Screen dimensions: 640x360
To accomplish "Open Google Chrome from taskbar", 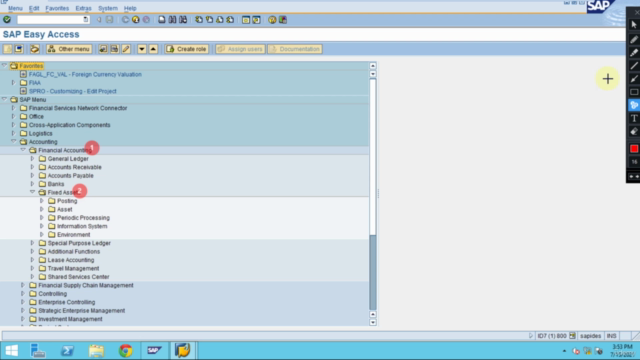I will click(x=125, y=350).
